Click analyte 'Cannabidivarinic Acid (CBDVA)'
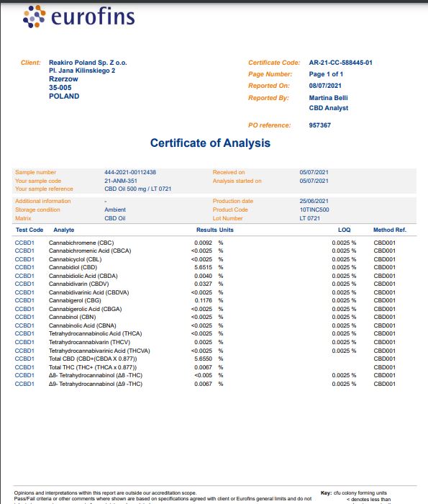Viewport: 428px width, 504px height. click(88, 293)
